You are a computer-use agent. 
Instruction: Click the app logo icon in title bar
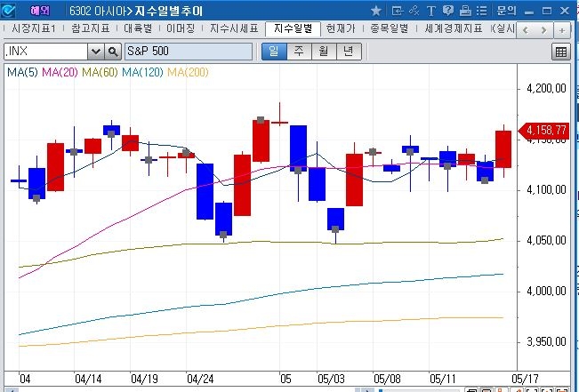pyautogui.click(x=8, y=11)
